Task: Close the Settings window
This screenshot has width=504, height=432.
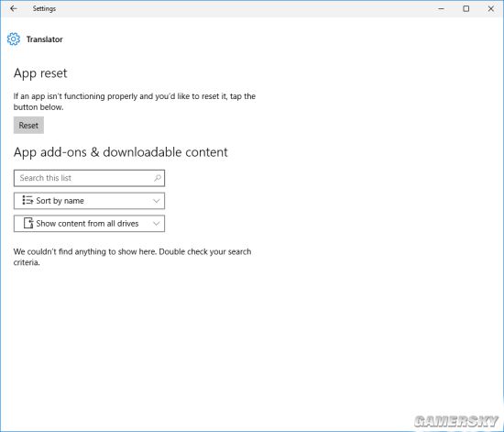Action: click(491, 8)
